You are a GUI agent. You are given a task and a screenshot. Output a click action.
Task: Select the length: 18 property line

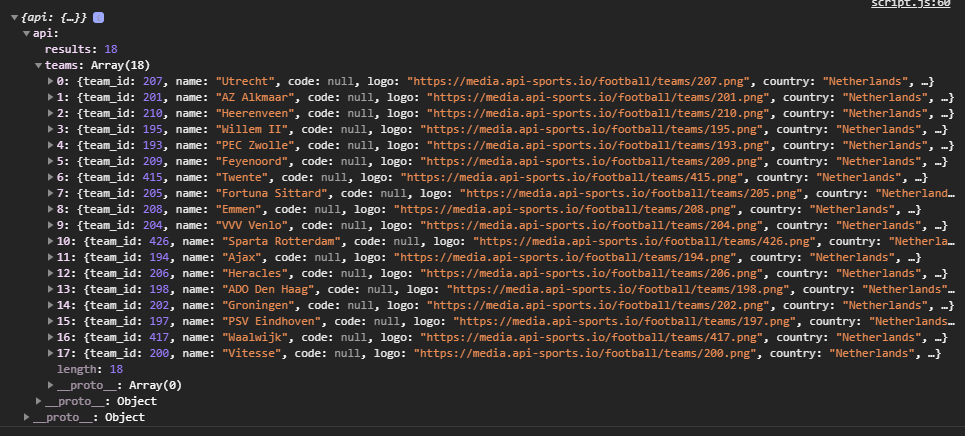tap(90, 369)
